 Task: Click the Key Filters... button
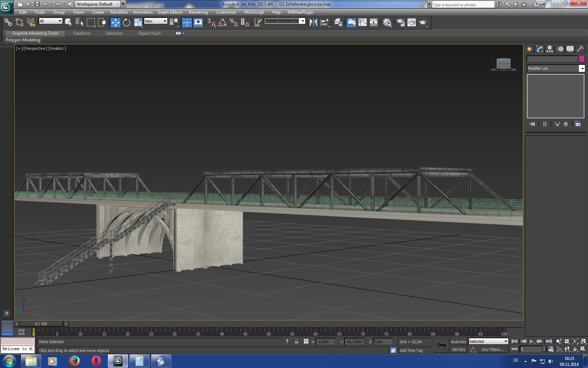(492, 349)
